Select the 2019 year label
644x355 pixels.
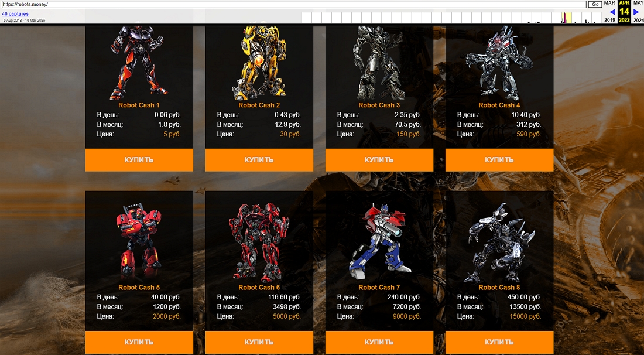pyautogui.click(x=609, y=20)
